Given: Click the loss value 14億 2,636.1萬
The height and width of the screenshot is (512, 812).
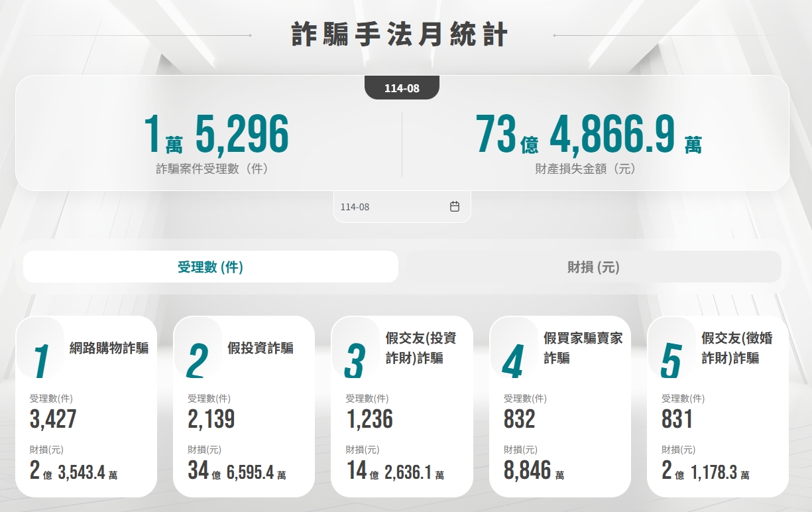Looking at the screenshot, I should click(x=395, y=471).
